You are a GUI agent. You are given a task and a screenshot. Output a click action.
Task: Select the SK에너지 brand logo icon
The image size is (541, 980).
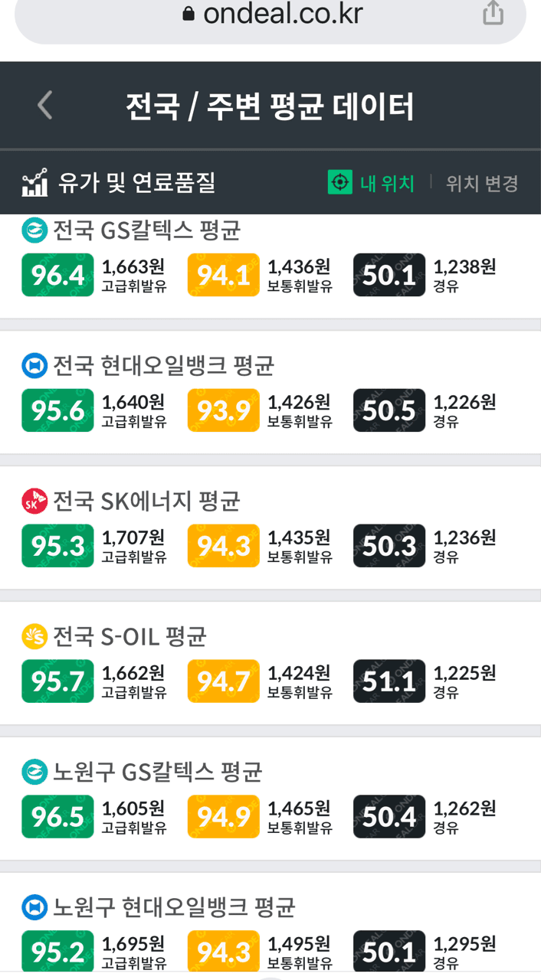[32, 501]
